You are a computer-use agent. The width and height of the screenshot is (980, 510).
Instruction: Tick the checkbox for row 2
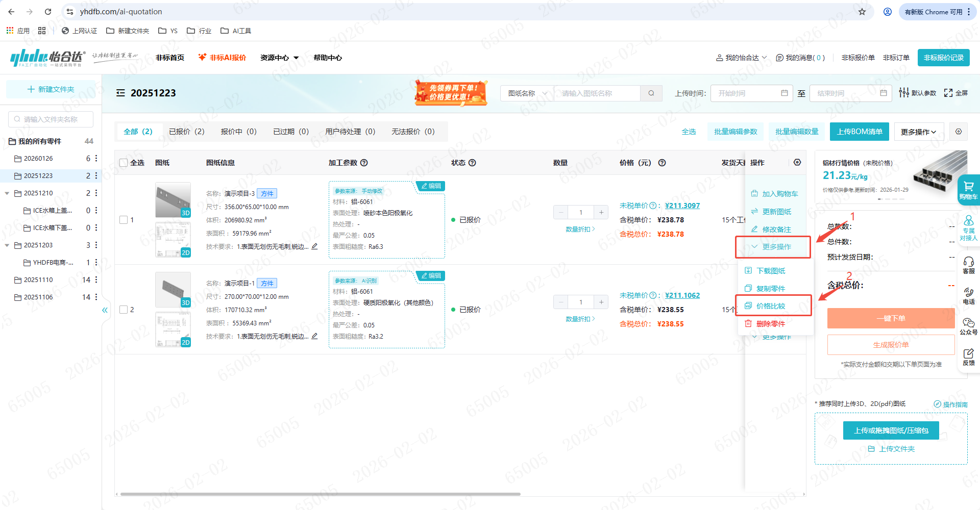click(124, 310)
